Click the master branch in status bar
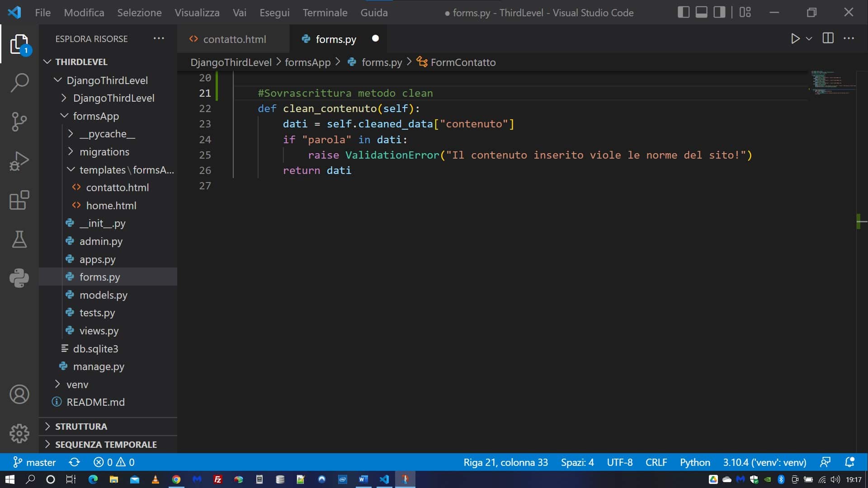The height and width of the screenshot is (488, 868). click(35, 462)
